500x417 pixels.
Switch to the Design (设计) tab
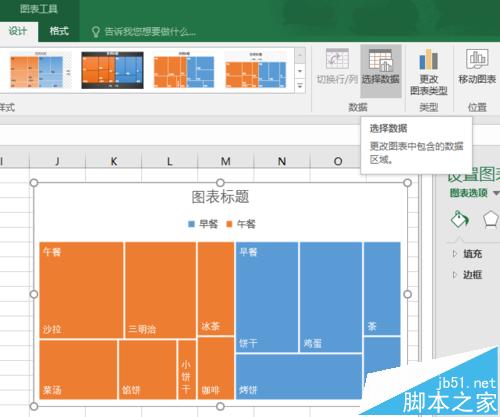pos(18,31)
